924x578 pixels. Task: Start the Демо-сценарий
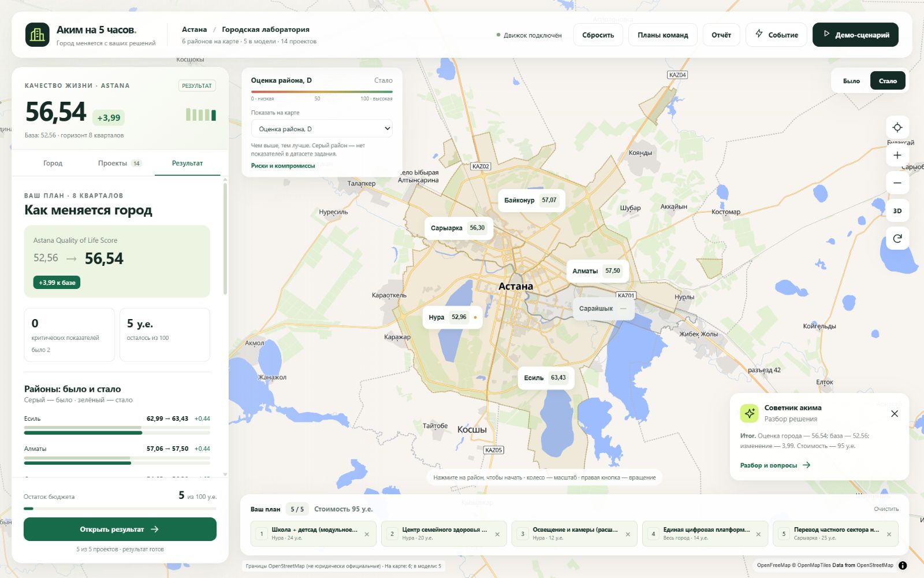[855, 35]
